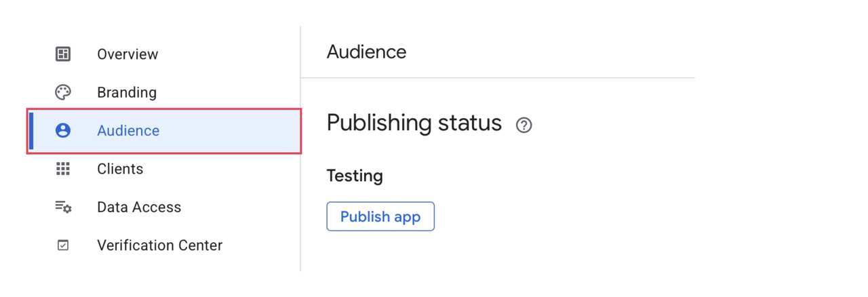Click the Overview dashboard icon
This screenshot has width=868, height=297.
pos(63,54)
